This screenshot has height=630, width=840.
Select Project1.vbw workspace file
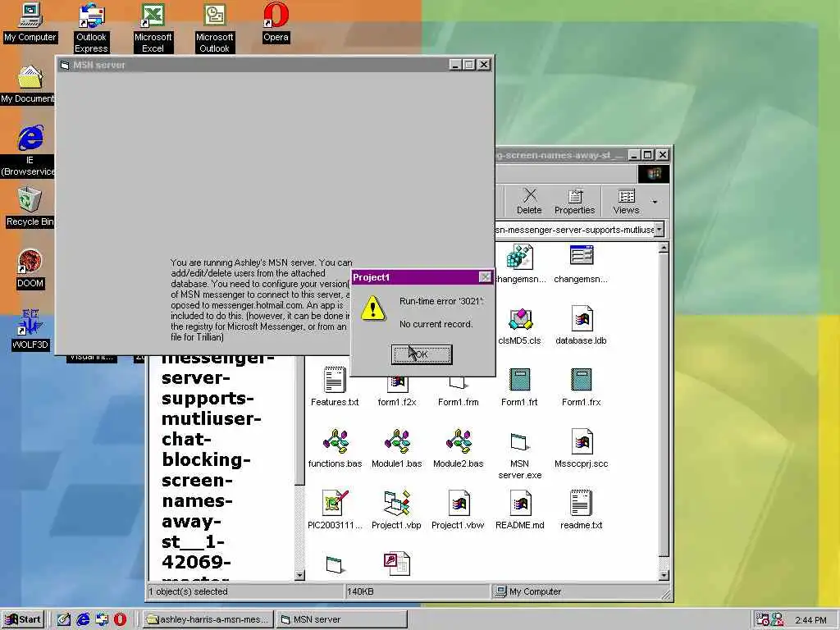tap(458, 510)
